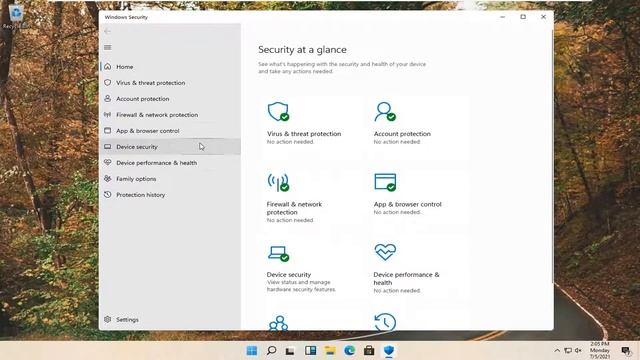The height and width of the screenshot is (360, 640).
Task: Open App & browser control sidebar label
Action: [148, 131]
